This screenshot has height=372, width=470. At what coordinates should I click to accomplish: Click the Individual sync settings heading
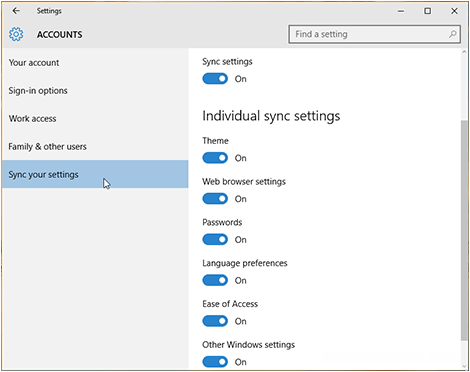click(271, 116)
